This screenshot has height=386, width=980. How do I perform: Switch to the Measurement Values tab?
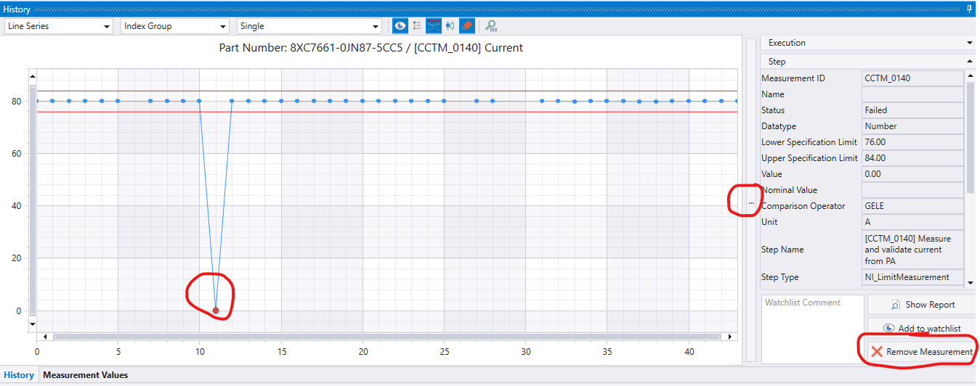pos(85,375)
